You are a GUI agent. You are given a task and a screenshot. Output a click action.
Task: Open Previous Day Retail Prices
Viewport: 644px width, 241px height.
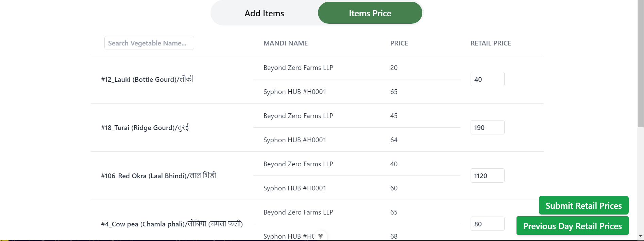[572, 226]
